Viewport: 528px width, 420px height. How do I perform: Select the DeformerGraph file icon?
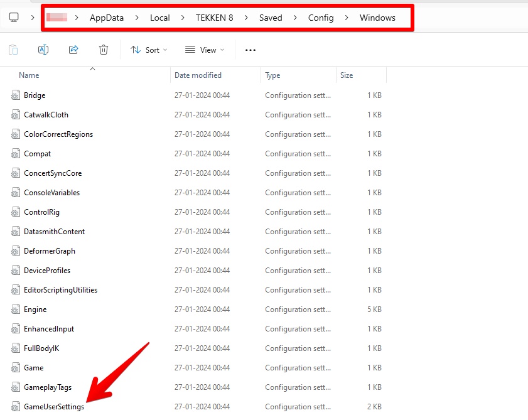pos(16,251)
